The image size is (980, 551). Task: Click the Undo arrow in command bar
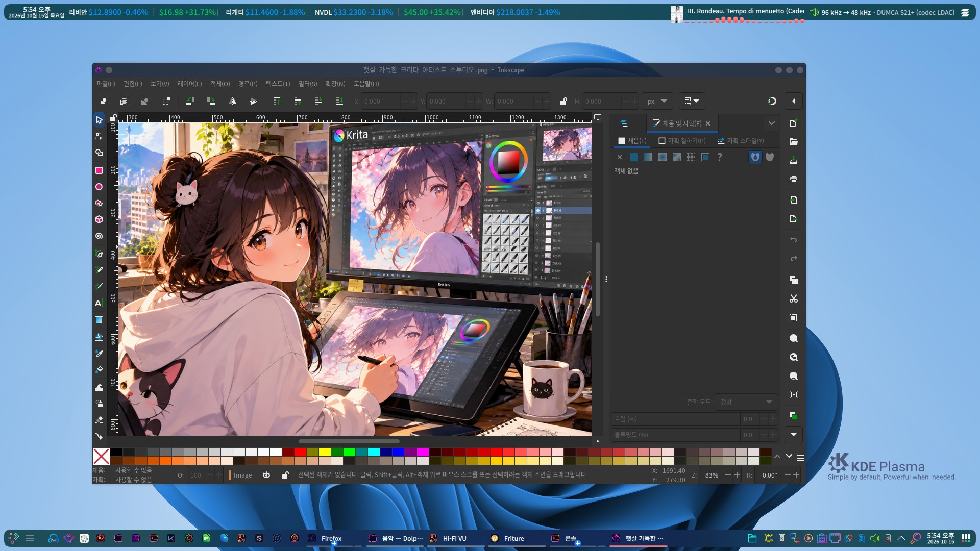point(793,239)
